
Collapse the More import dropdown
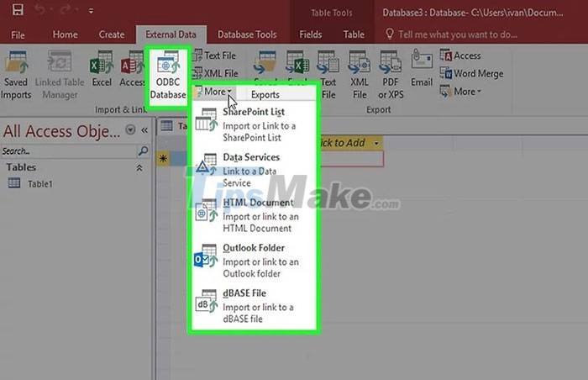[x=214, y=92]
